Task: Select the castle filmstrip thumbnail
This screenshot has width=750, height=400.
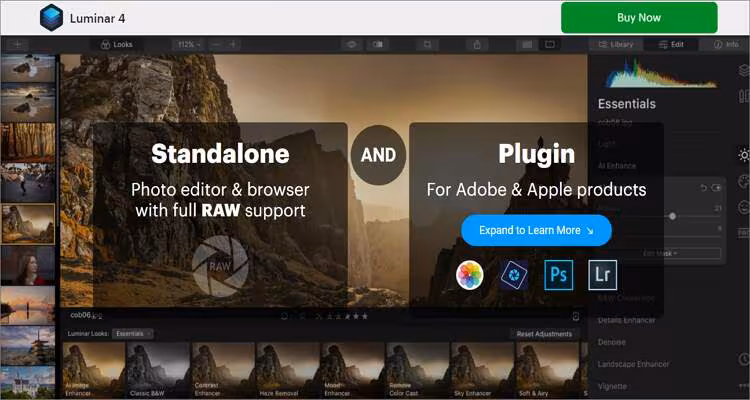Action: [28, 382]
